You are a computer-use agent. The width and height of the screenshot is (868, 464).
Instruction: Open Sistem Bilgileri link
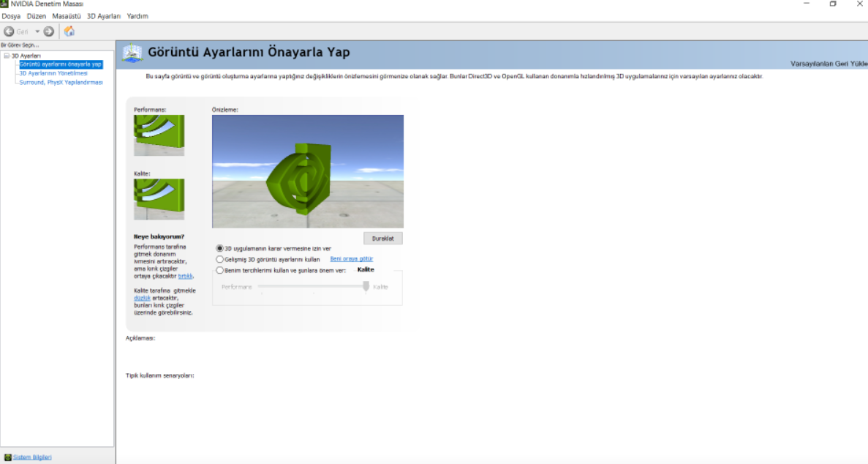coord(32,457)
